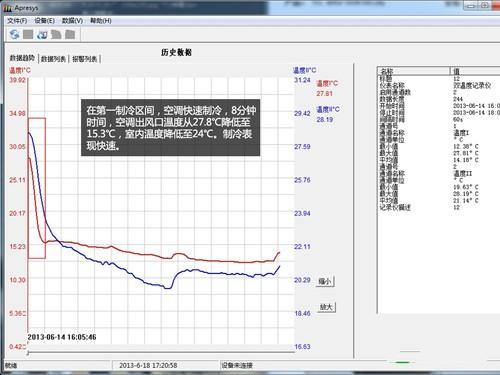Click the 名称 column header in the properties panel

[414, 71]
